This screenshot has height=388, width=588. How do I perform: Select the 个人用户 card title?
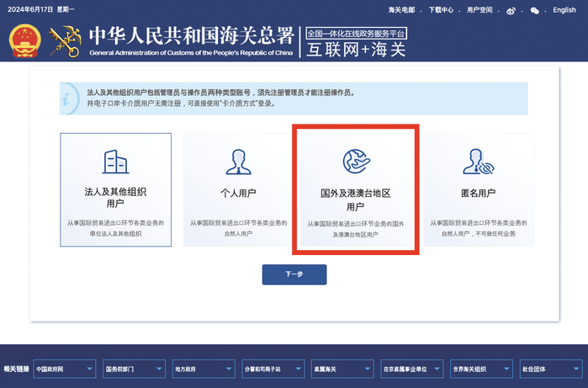[239, 194]
